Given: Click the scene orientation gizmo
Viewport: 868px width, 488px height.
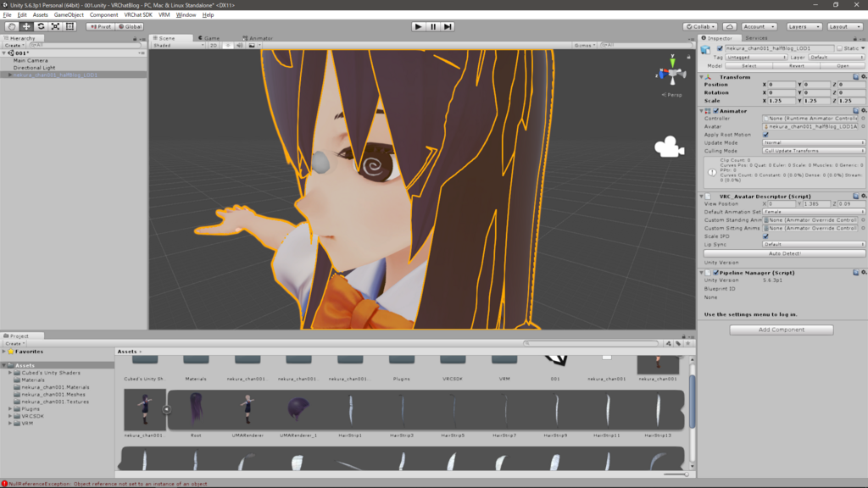Looking at the screenshot, I should (671, 72).
